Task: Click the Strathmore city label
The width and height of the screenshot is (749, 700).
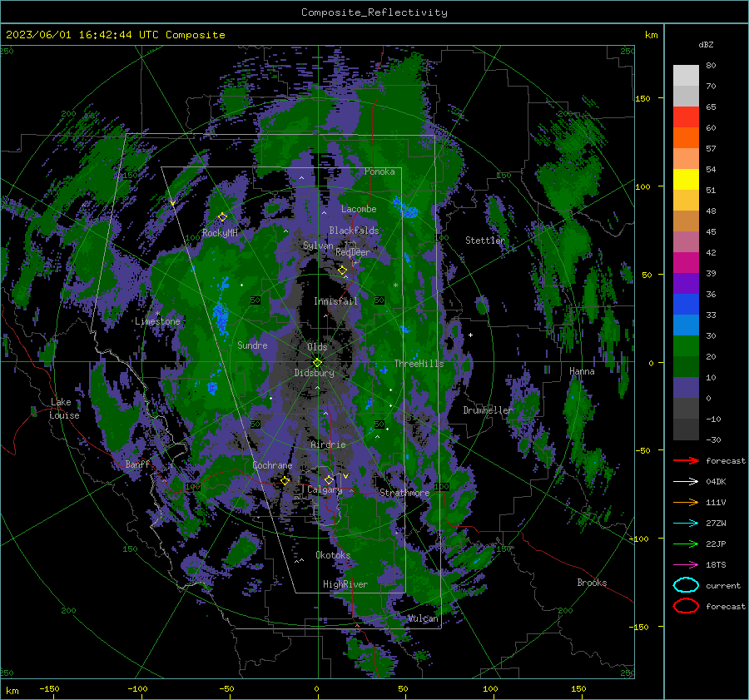Action: pos(404,493)
